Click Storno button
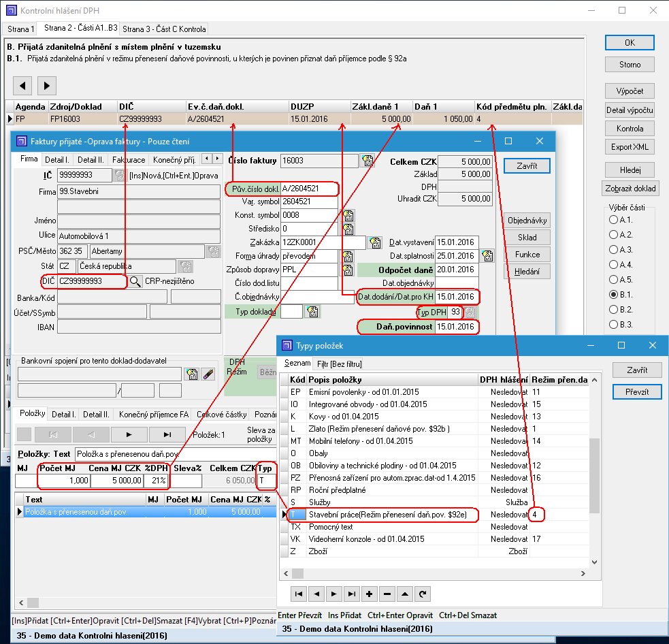Viewport: 669px width, 644px height. (x=630, y=65)
